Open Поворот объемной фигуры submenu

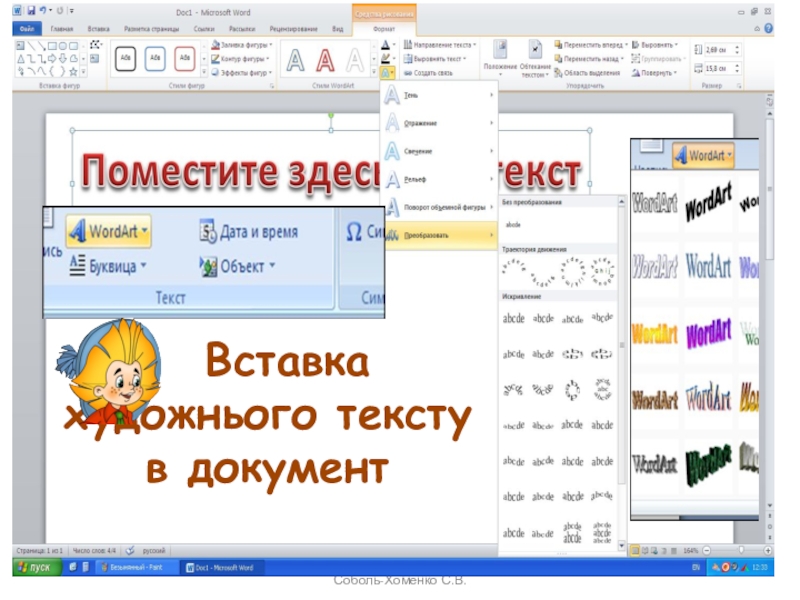pos(439,207)
